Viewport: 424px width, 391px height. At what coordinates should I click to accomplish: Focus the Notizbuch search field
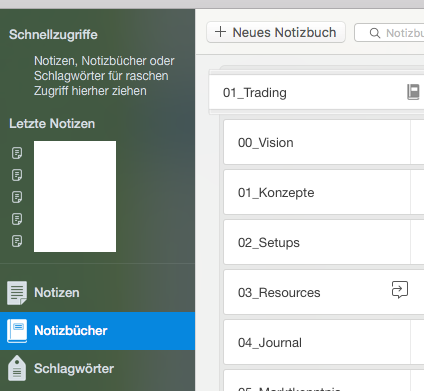(x=389, y=33)
